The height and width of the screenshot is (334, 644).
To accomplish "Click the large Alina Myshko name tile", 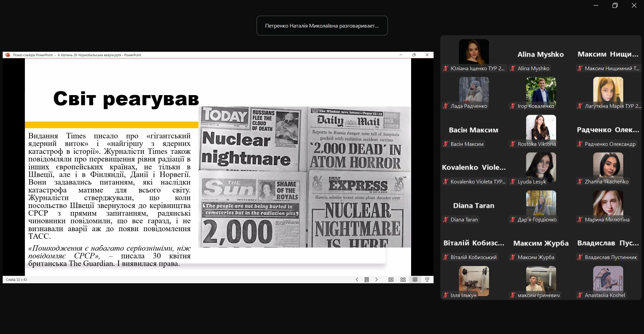I will (x=541, y=54).
